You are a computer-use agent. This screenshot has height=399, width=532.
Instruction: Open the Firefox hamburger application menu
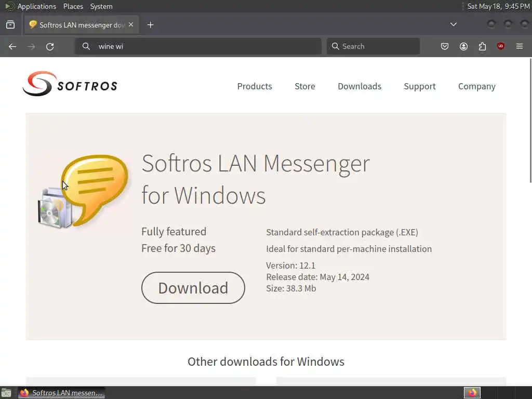click(x=520, y=46)
